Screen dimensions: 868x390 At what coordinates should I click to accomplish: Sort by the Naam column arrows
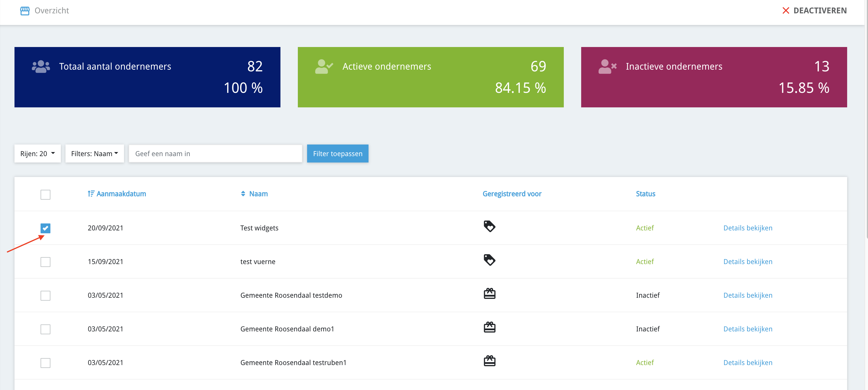(243, 194)
